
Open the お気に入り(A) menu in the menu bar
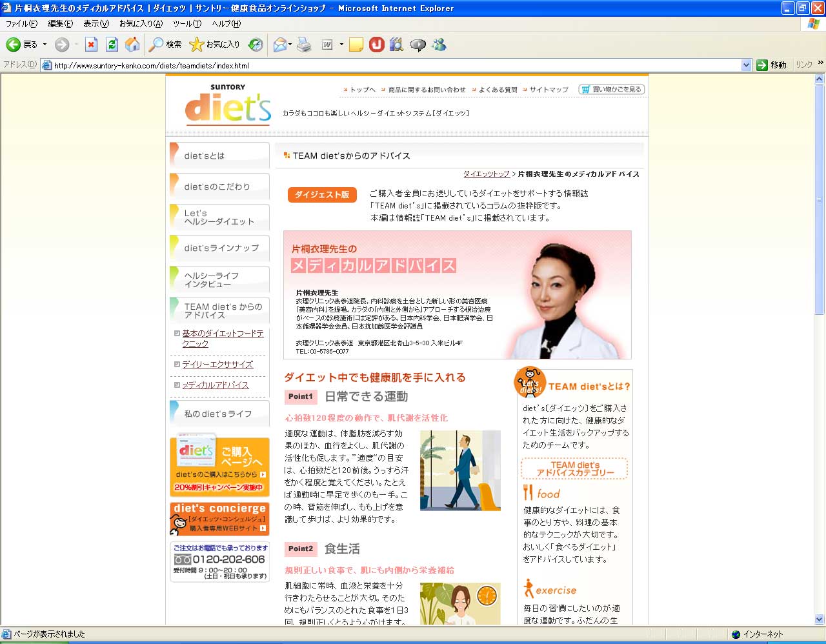(141, 24)
